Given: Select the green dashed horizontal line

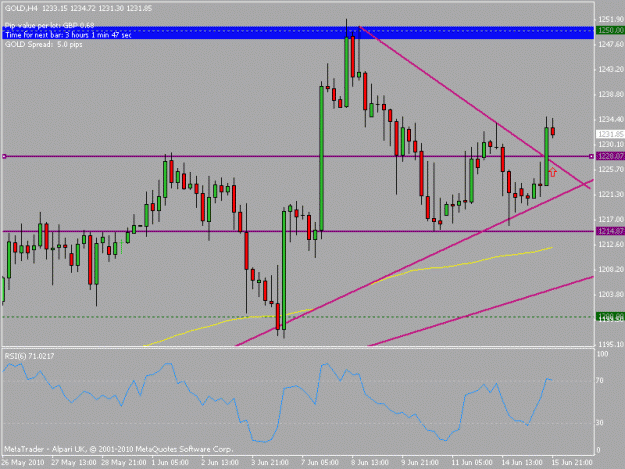Looking at the screenshot, I should tap(298, 317).
